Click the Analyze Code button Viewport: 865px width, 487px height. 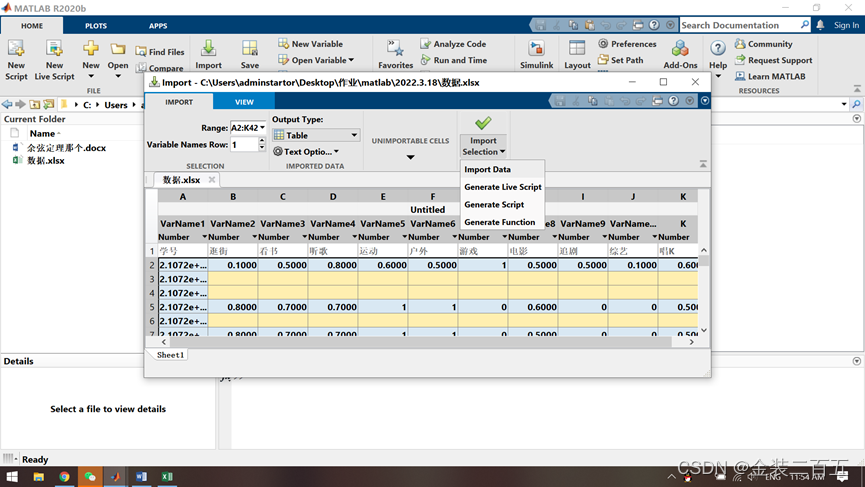pyautogui.click(x=453, y=44)
